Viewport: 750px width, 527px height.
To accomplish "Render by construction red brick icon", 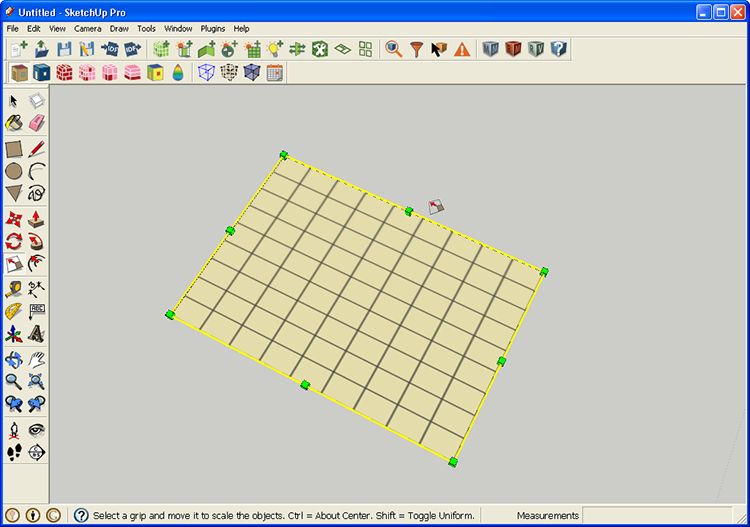I will tap(65, 73).
